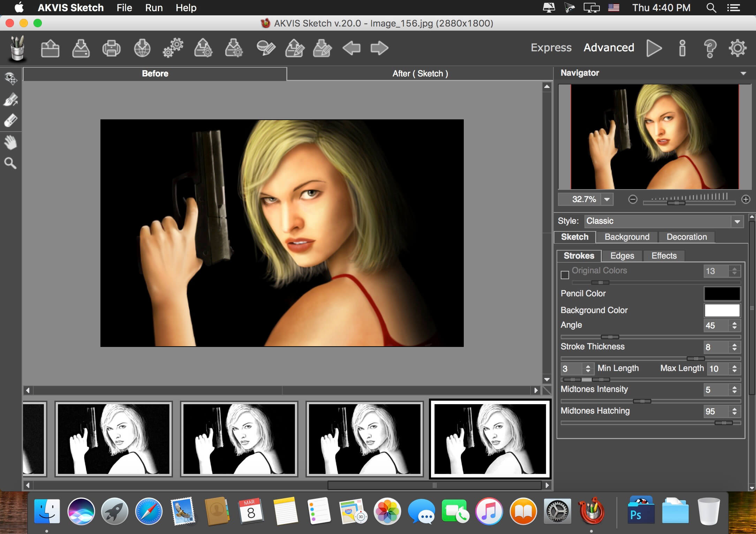Switch to Express mode
756x534 pixels.
[x=551, y=47]
